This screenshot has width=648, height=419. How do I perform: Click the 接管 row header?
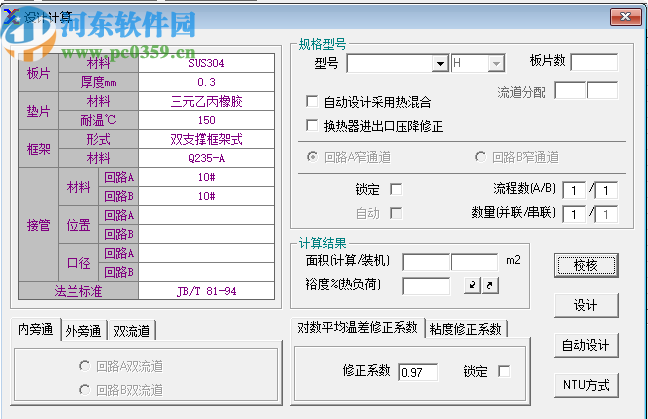click(x=38, y=225)
